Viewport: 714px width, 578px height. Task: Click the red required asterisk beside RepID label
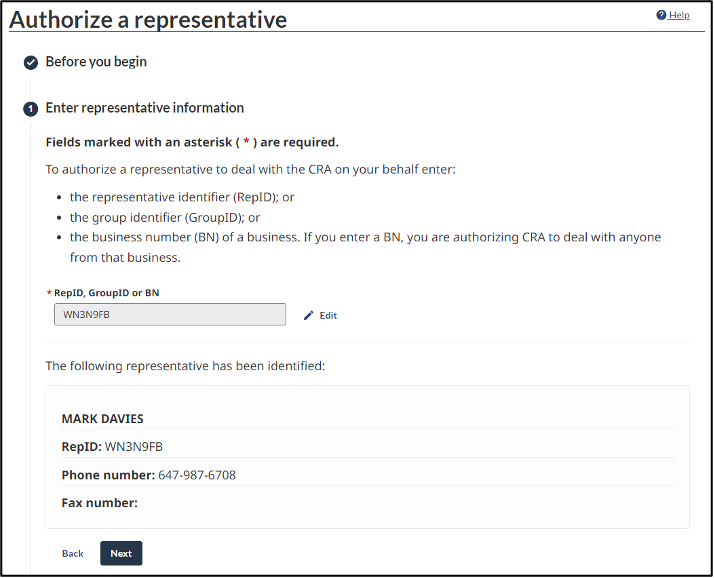pyautogui.click(x=49, y=293)
